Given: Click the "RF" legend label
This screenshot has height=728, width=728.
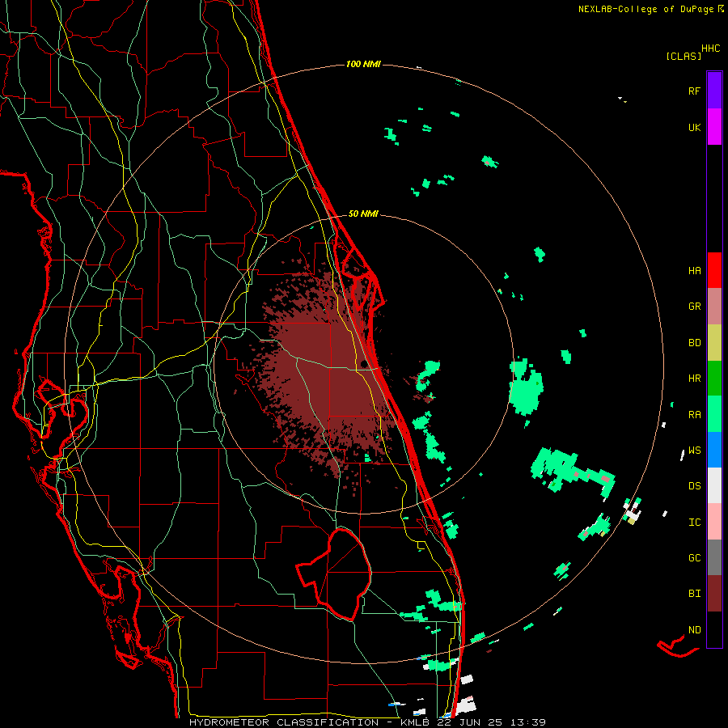Looking at the screenshot, I should point(694,91).
